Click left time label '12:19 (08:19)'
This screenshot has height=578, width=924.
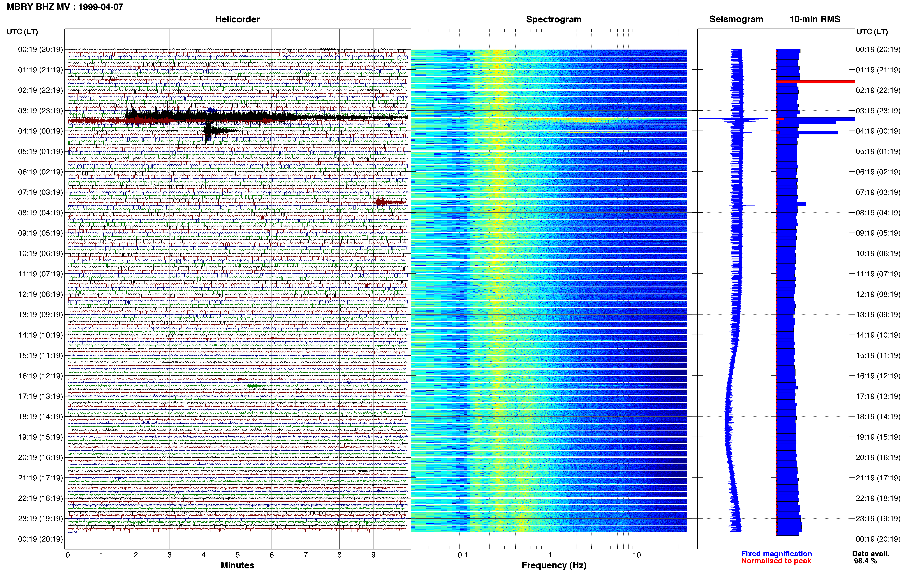pos(40,294)
